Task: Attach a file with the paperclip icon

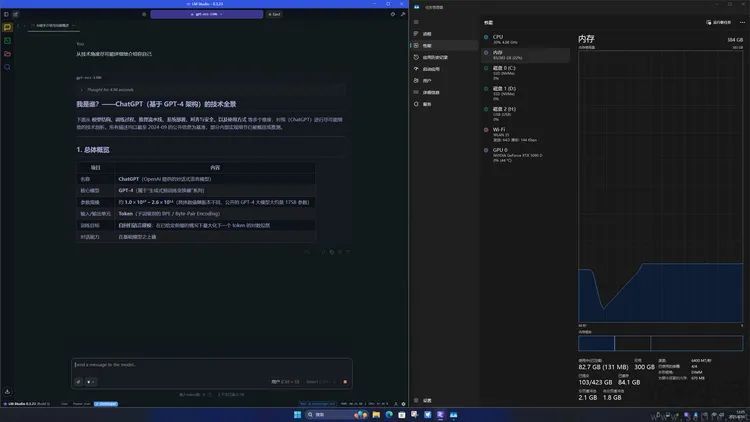Action: tap(78, 382)
